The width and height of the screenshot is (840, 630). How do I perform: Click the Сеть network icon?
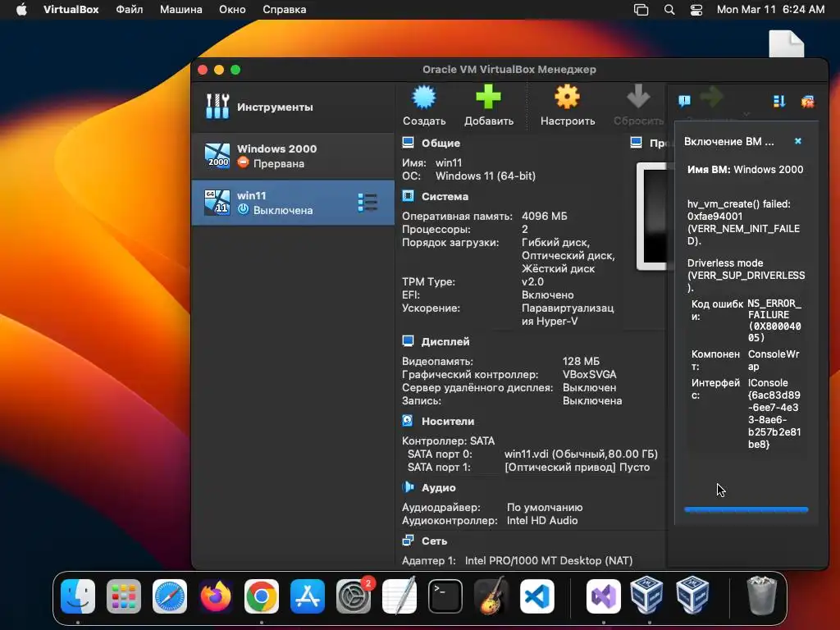click(409, 541)
